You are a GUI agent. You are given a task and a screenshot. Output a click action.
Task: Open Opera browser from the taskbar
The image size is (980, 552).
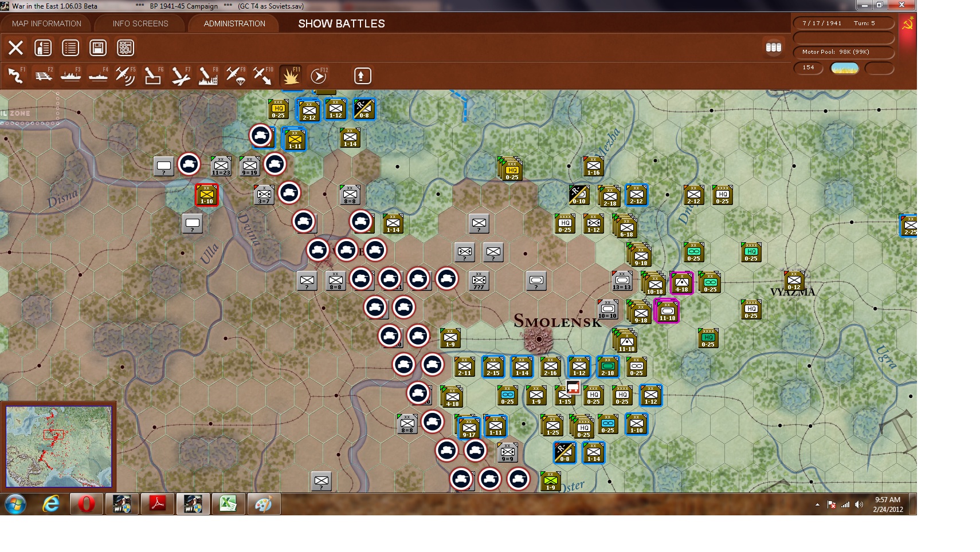coord(87,504)
